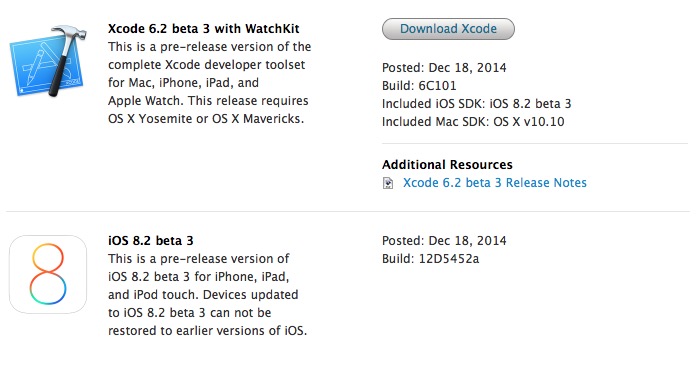699x365 pixels.
Task: Click the Xcode Build: 6C101 text
Action: pyautogui.click(x=419, y=86)
